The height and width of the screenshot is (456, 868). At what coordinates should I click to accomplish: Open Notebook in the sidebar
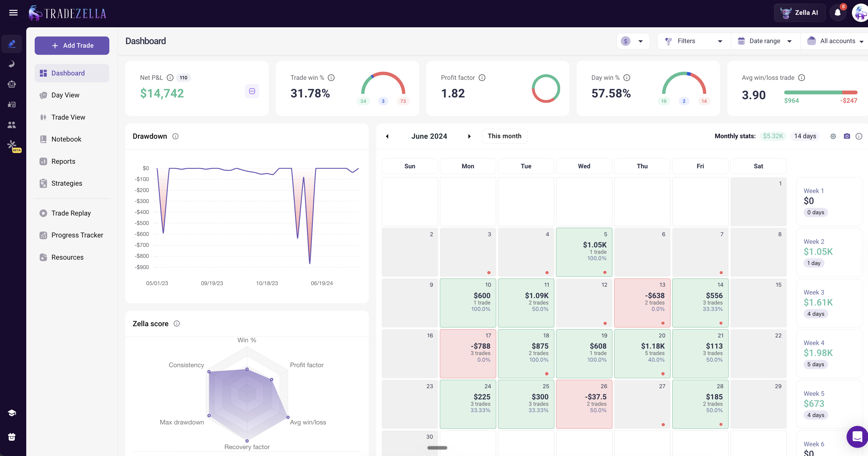click(x=72, y=139)
